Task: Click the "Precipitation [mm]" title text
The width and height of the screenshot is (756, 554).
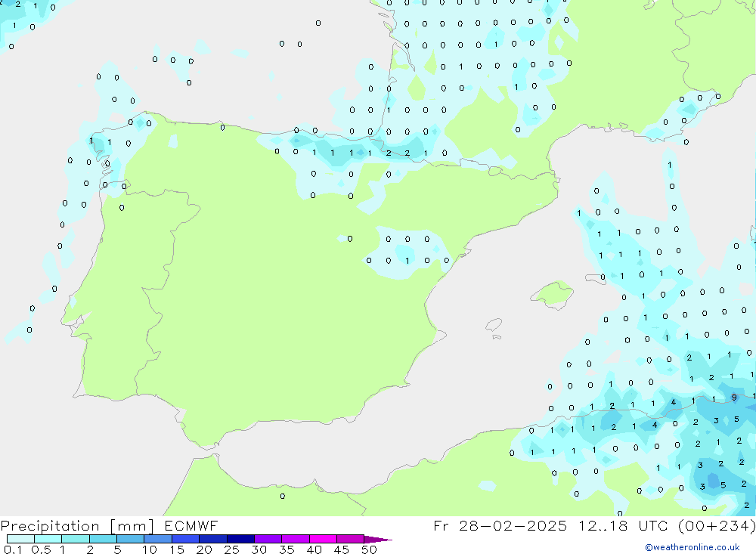Action: 77,525
